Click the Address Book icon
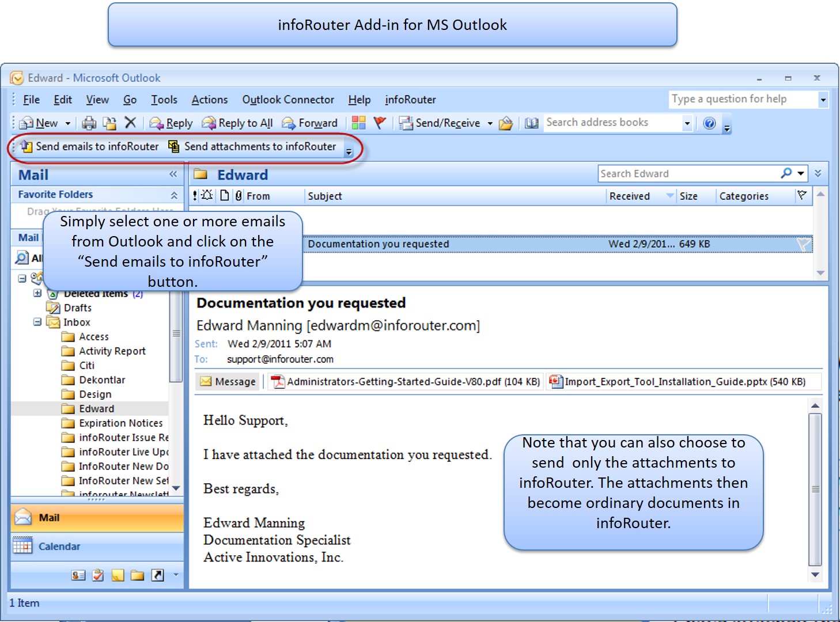Screen dimensions: 840x622 tap(531, 123)
